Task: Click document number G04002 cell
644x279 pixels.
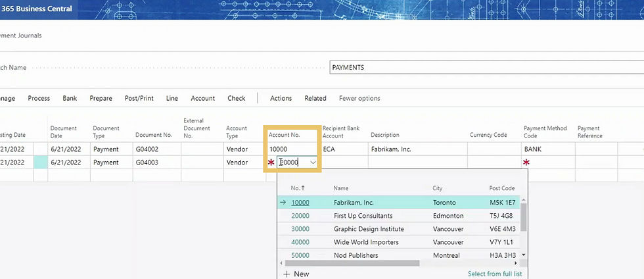Action: [x=156, y=149]
